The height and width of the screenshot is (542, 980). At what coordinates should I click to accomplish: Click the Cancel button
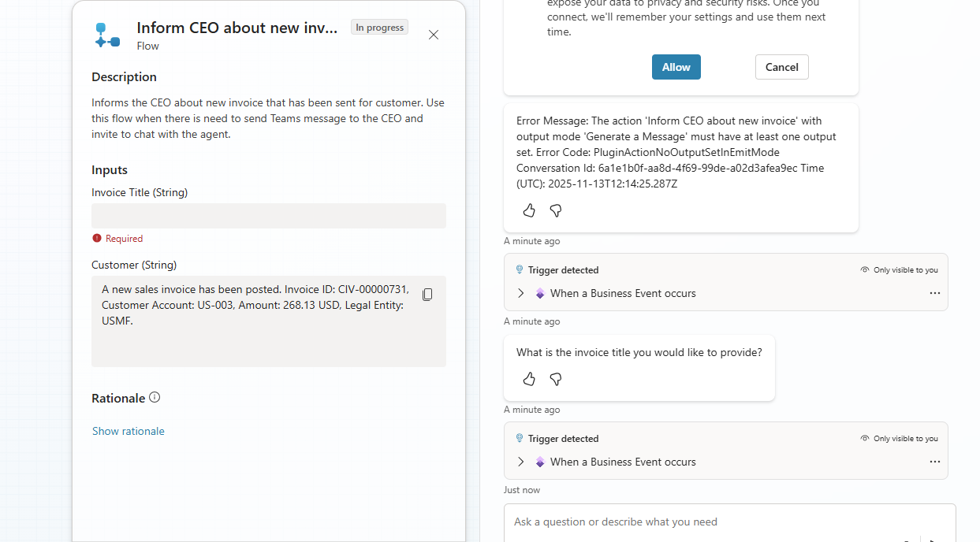(x=781, y=67)
